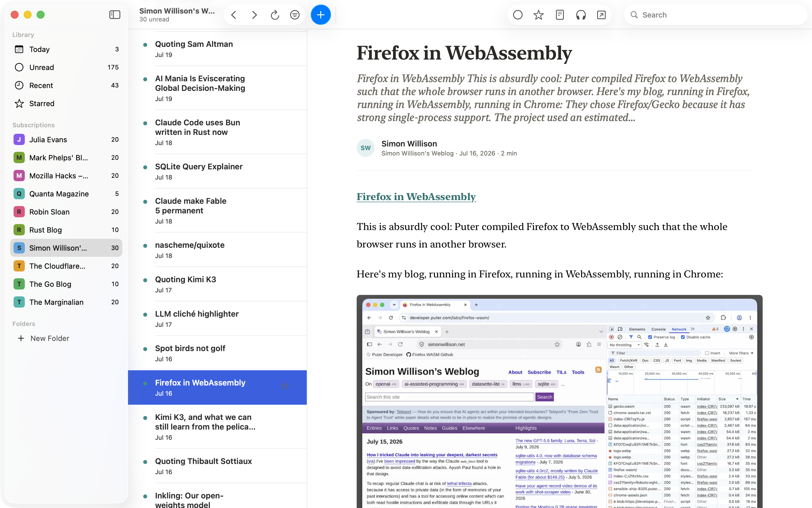Mark article as unread using circle icon

518,15
